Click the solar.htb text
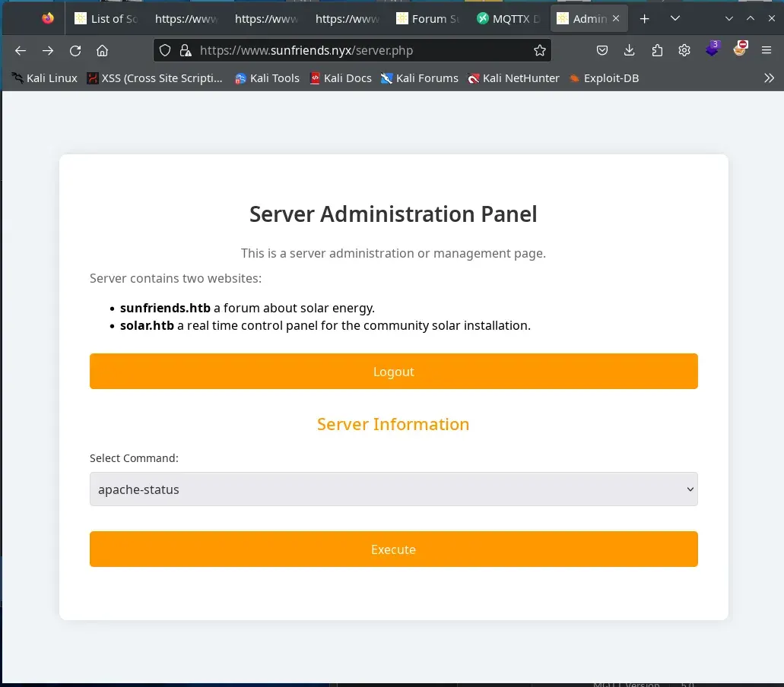 tap(147, 325)
